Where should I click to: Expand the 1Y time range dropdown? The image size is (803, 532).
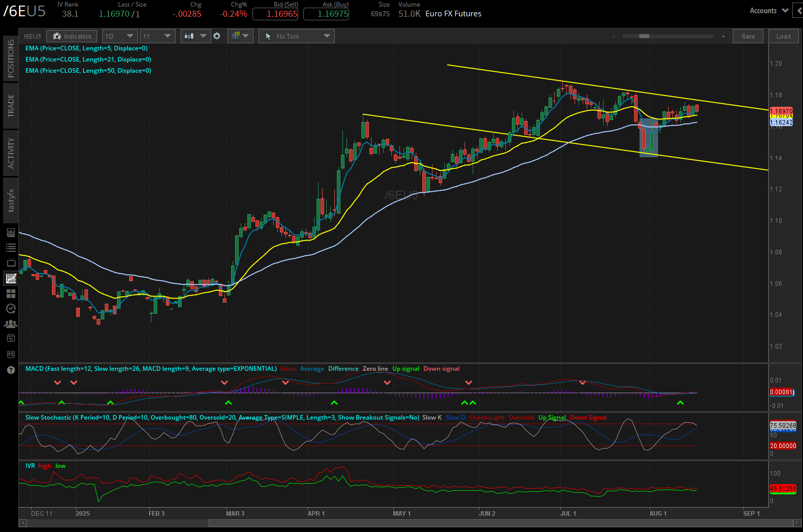(157, 36)
